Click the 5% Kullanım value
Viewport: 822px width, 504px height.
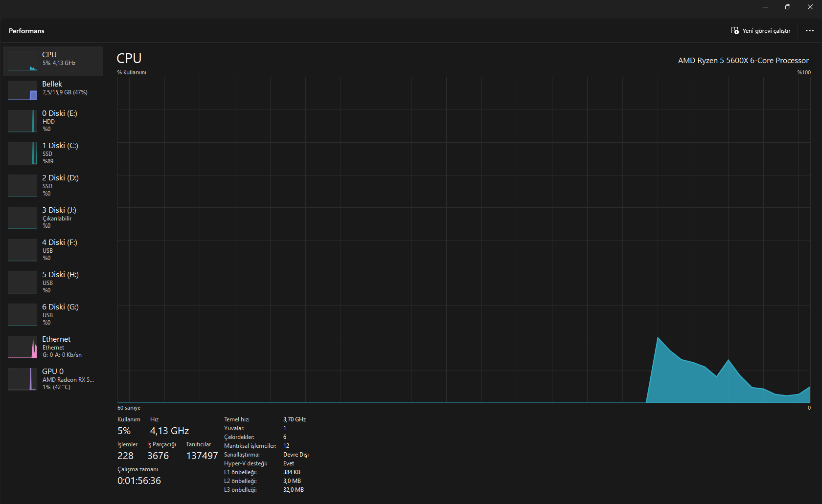[x=124, y=431]
